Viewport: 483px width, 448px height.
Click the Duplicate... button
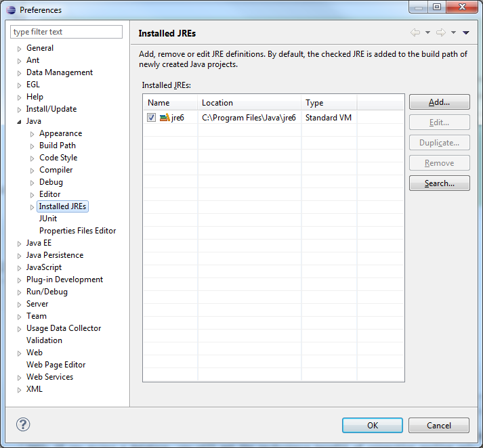(439, 143)
